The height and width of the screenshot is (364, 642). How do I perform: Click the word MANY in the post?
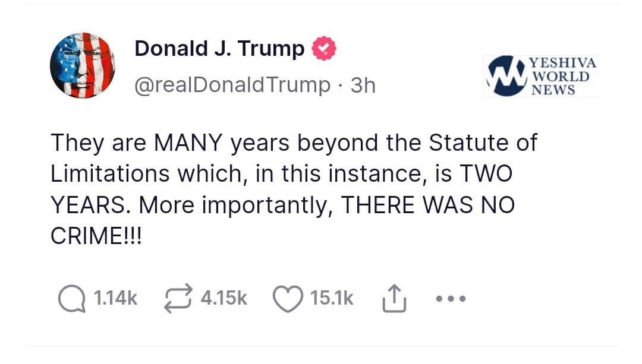click(x=188, y=143)
